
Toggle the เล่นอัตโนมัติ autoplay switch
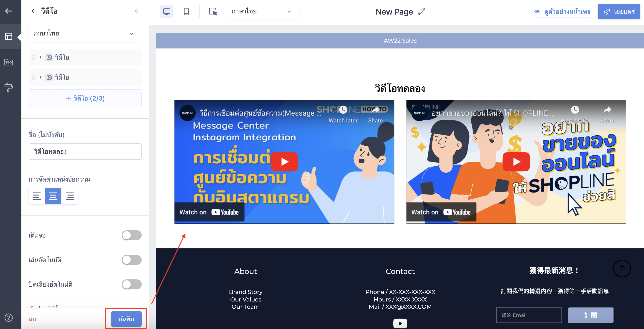pos(131,260)
